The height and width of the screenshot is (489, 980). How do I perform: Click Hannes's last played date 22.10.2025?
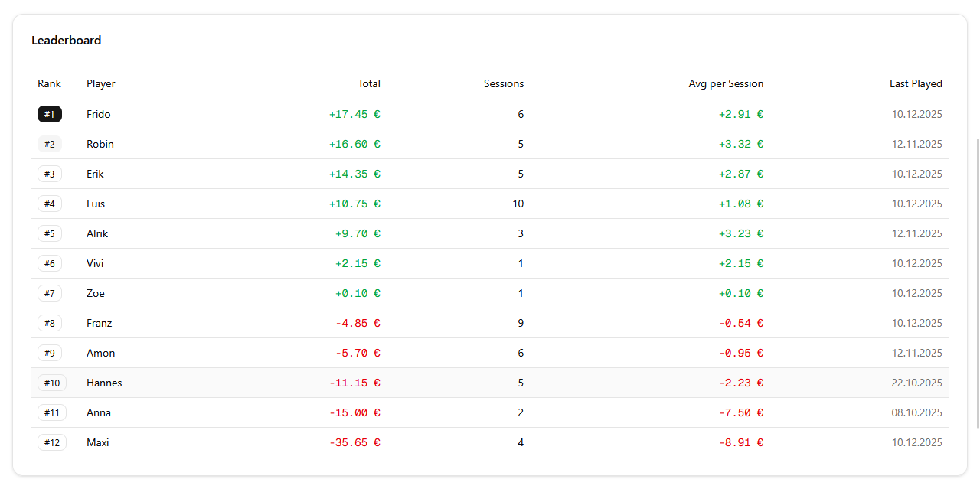tap(916, 383)
